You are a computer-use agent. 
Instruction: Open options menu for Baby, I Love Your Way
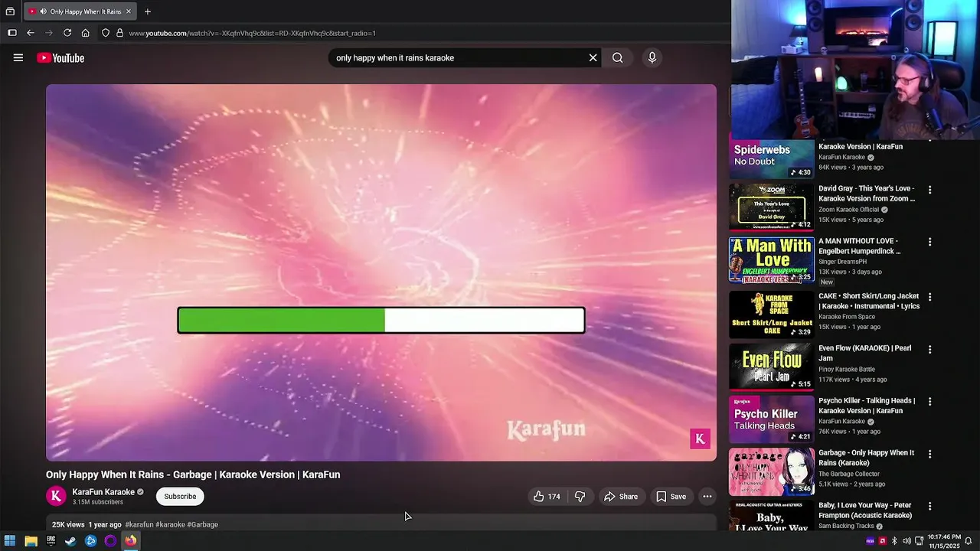click(930, 506)
